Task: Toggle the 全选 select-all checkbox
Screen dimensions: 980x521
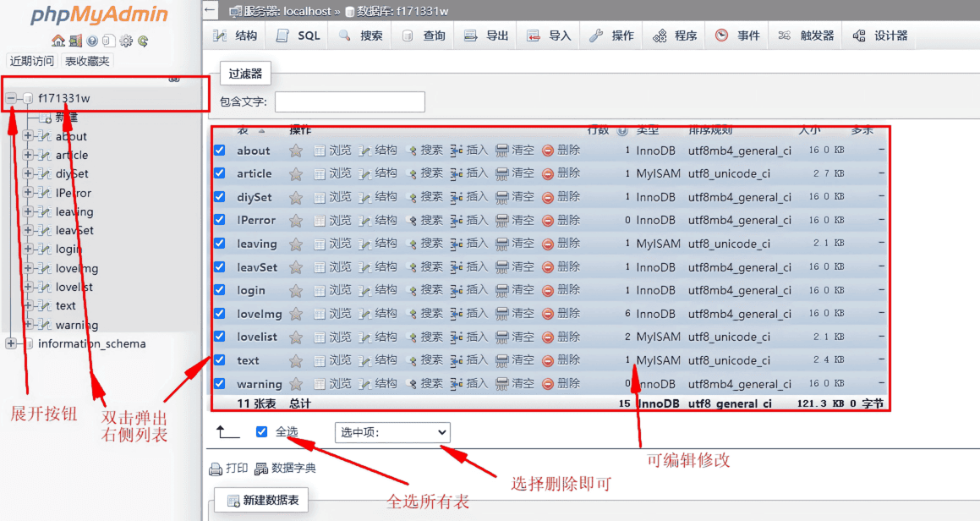Action: (x=261, y=432)
